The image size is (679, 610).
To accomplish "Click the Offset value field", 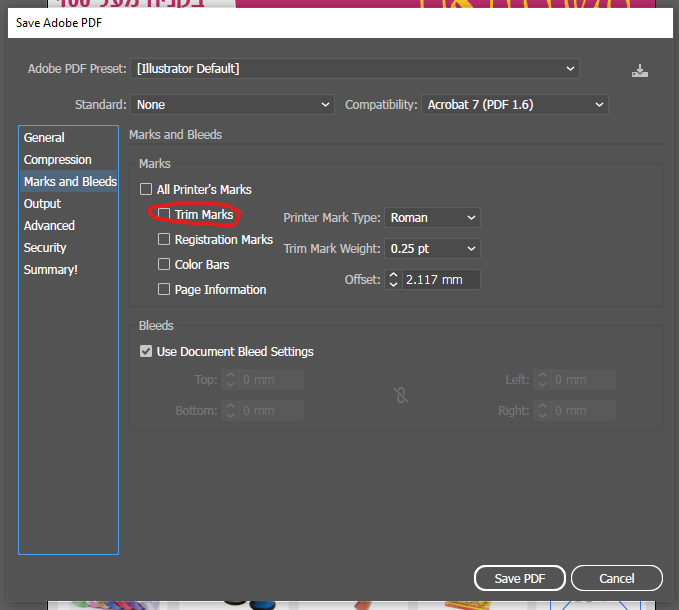I will tap(441, 280).
